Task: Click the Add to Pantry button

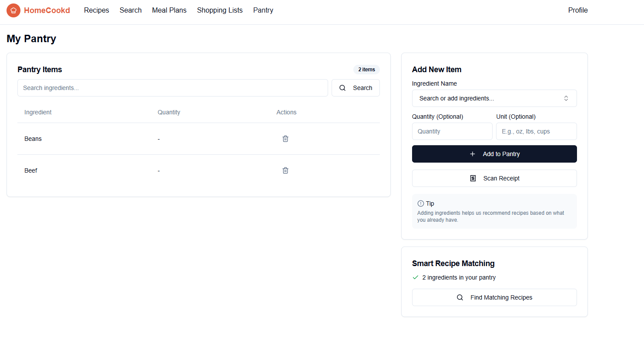Action: (494, 154)
